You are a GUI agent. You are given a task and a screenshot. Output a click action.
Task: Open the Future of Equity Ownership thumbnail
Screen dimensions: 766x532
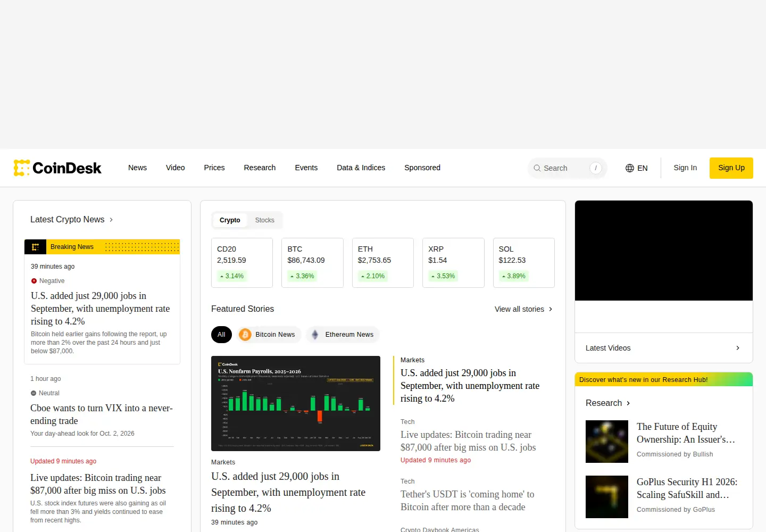607,442
